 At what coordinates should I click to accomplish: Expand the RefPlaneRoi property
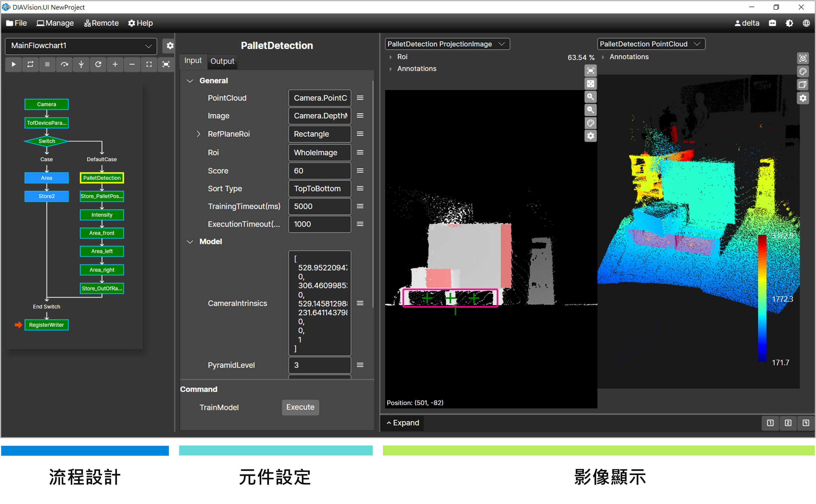[198, 134]
